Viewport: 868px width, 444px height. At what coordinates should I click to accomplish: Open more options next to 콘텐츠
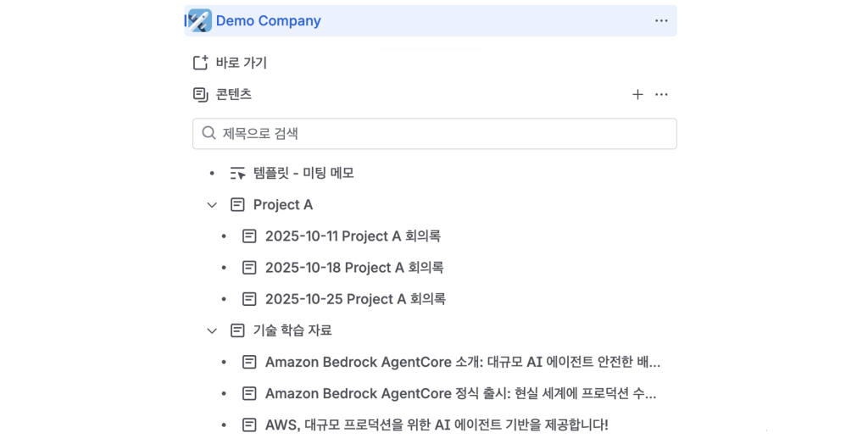(662, 94)
